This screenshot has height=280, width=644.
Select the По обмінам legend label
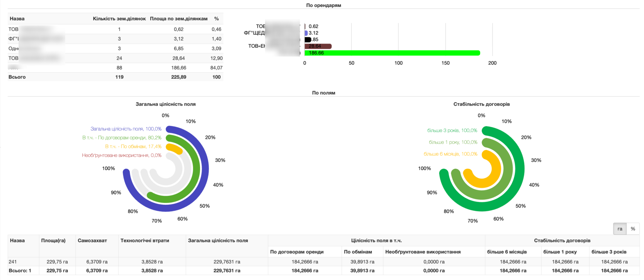(x=133, y=146)
